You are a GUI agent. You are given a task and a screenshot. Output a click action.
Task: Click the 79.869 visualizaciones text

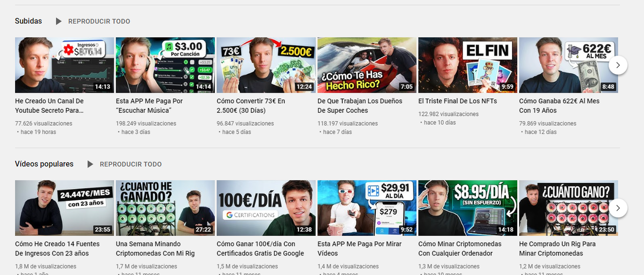pyautogui.click(x=548, y=123)
